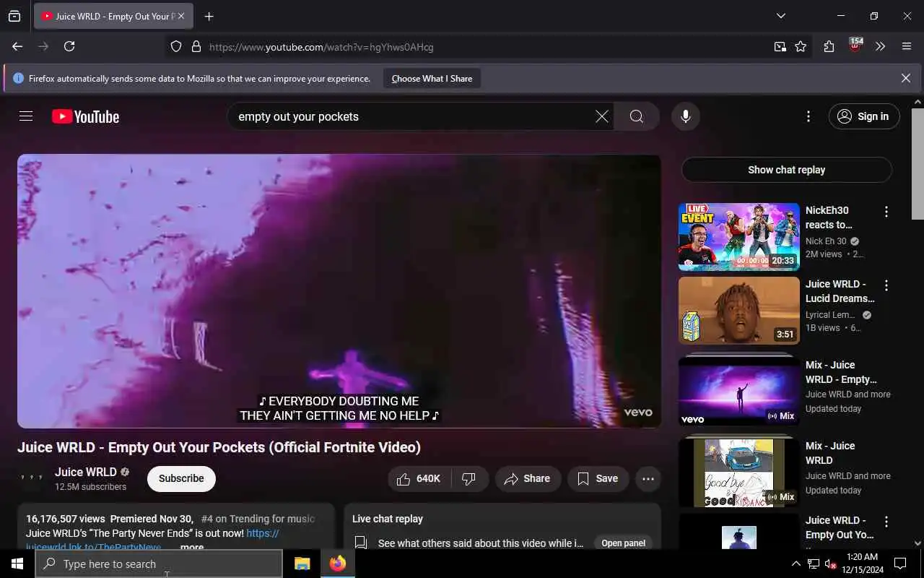Open recent browsing Firefox View icon

point(14,16)
